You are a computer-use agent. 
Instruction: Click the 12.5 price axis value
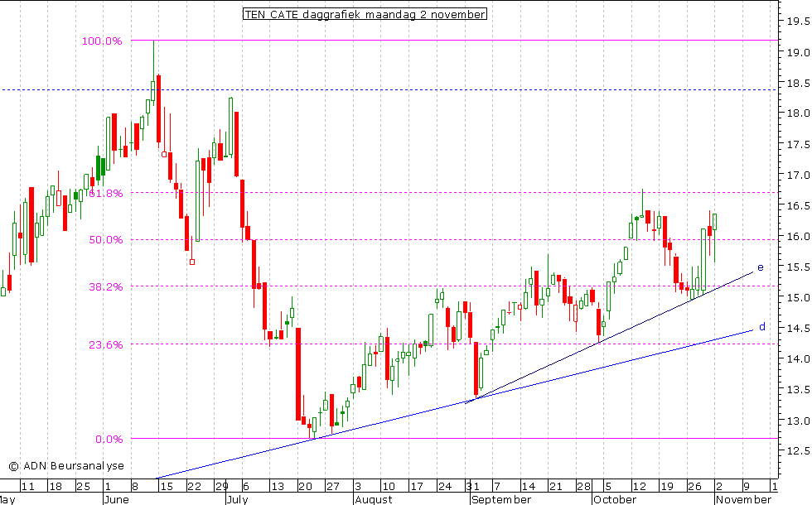(798, 451)
